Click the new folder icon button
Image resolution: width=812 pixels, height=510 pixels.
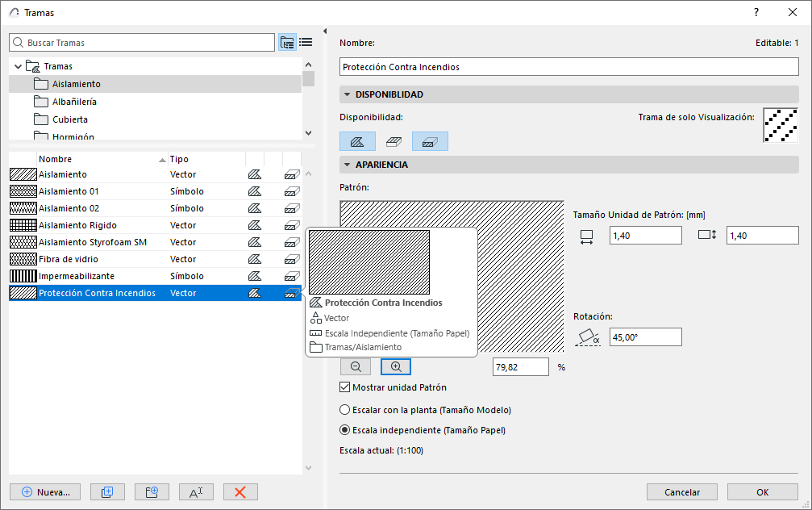click(152, 491)
